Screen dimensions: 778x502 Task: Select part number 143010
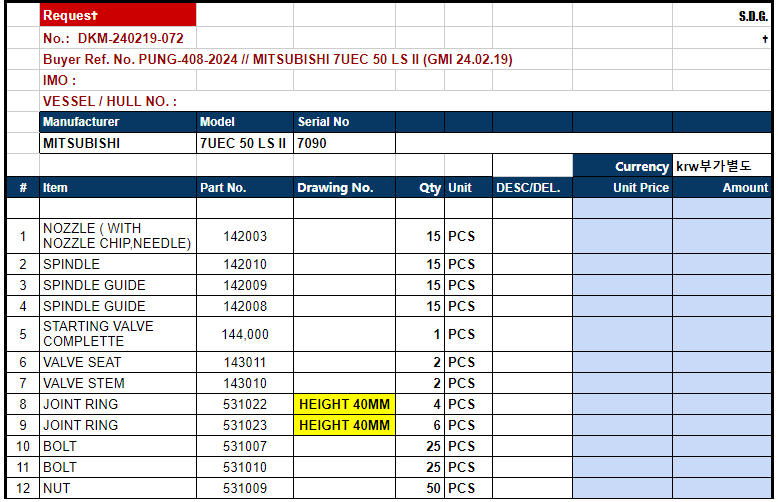(x=245, y=383)
